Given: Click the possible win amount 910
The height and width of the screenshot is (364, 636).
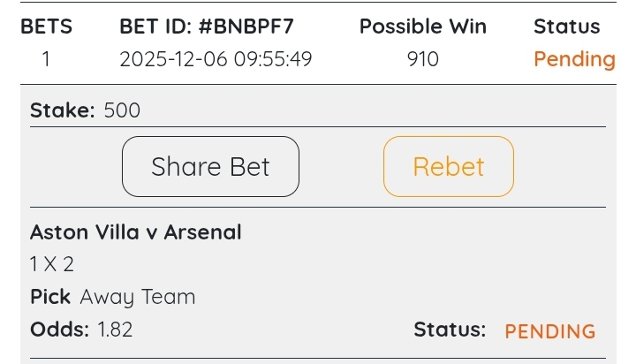Looking at the screenshot, I should point(423,60).
